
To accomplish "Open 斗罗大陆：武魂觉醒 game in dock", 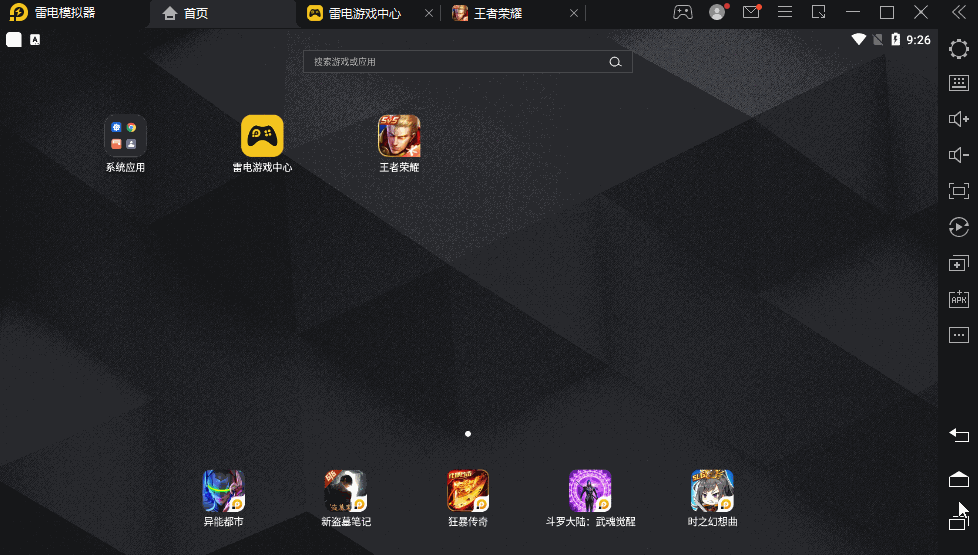I will coord(590,491).
